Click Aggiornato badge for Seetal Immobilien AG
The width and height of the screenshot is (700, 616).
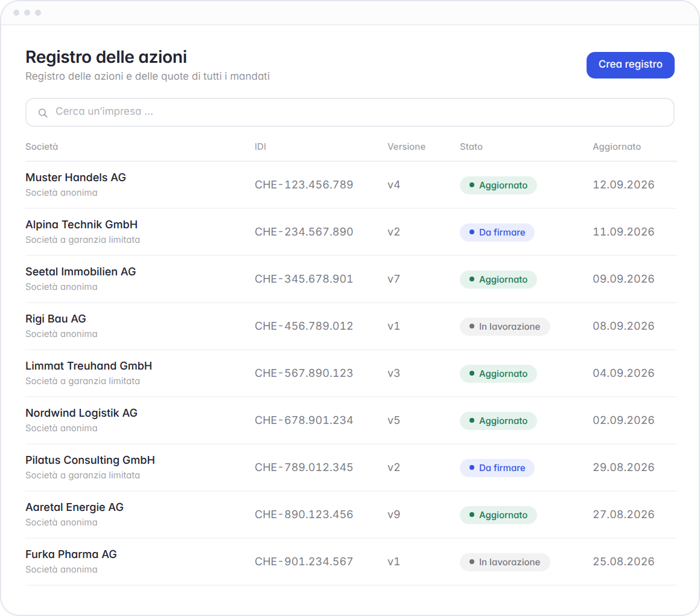coord(498,280)
